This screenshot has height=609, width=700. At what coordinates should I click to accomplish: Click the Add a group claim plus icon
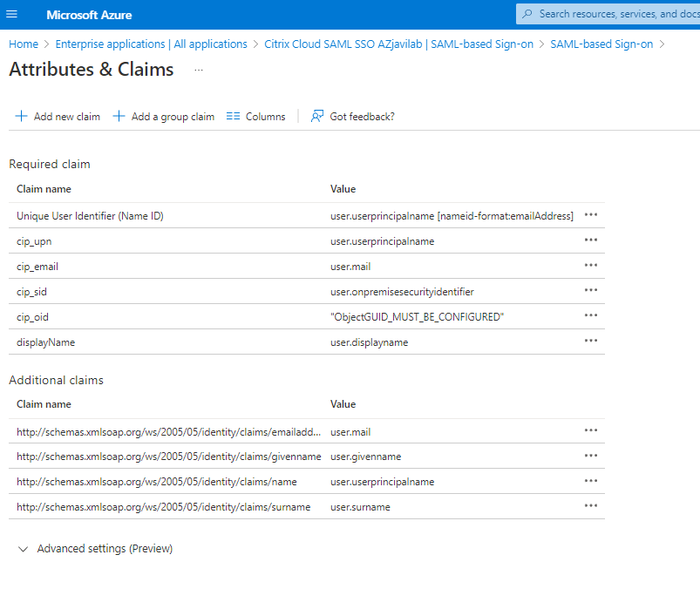pos(119,115)
